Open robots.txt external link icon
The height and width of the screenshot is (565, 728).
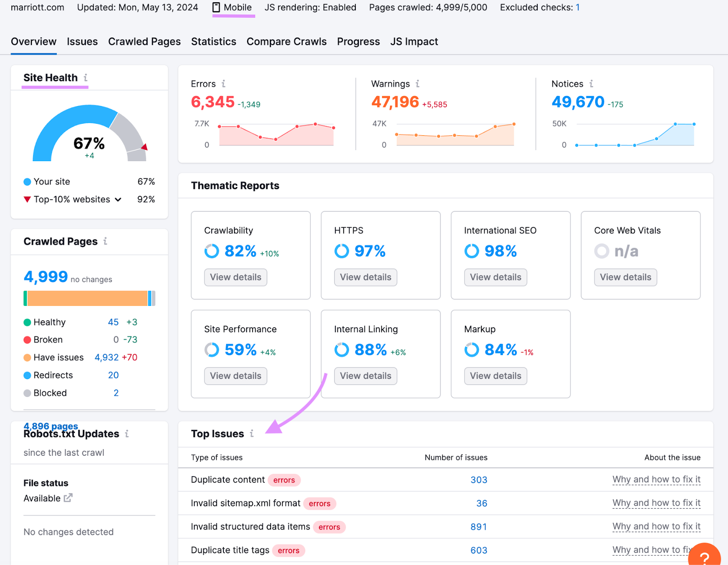[68, 498]
